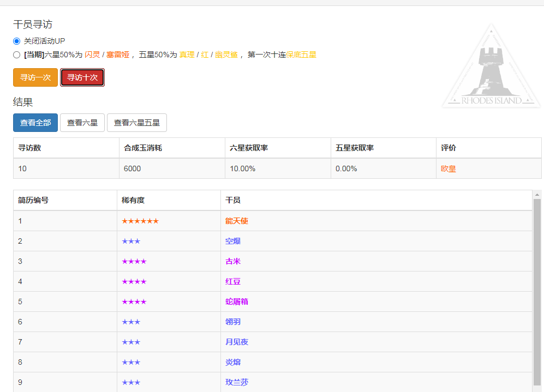The image size is (544, 392).
Task: Click the red 寻访十次 button
Action: (82, 77)
